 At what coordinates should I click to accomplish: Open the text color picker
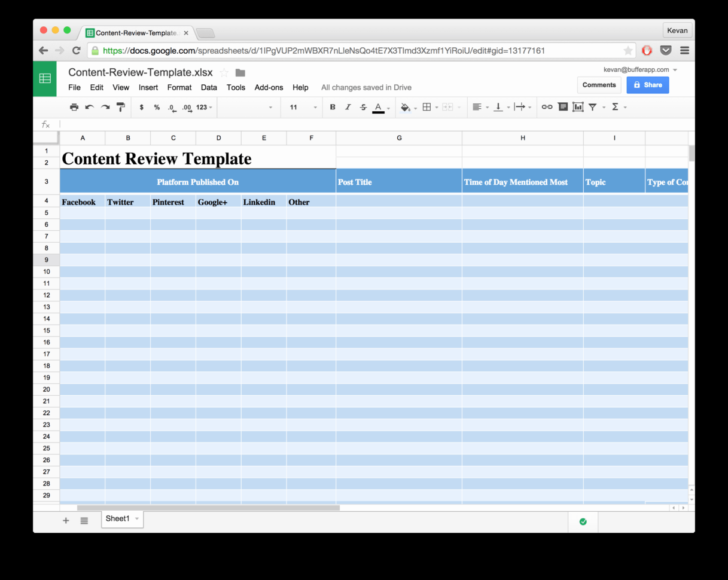pyautogui.click(x=379, y=107)
